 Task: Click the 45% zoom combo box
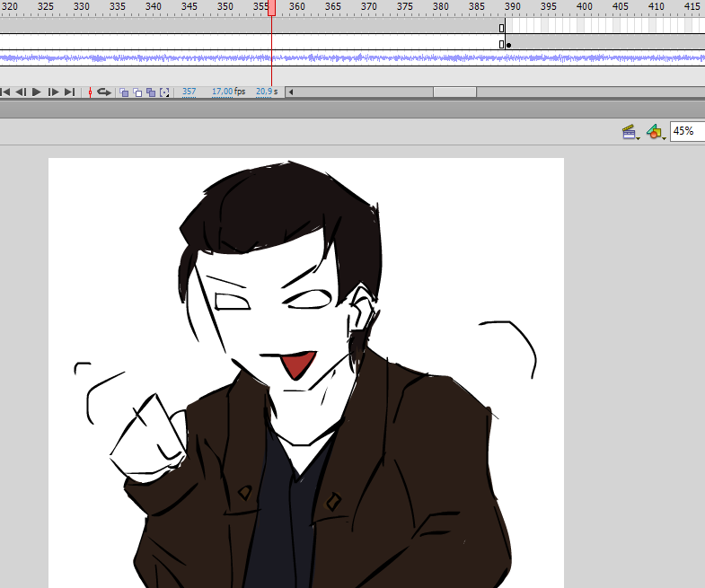click(686, 131)
